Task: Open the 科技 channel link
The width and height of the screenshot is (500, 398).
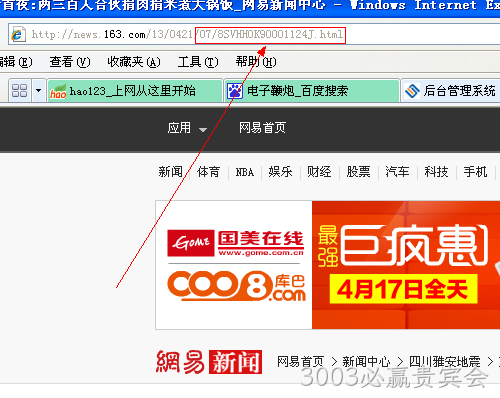Action: click(x=436, y=172)
